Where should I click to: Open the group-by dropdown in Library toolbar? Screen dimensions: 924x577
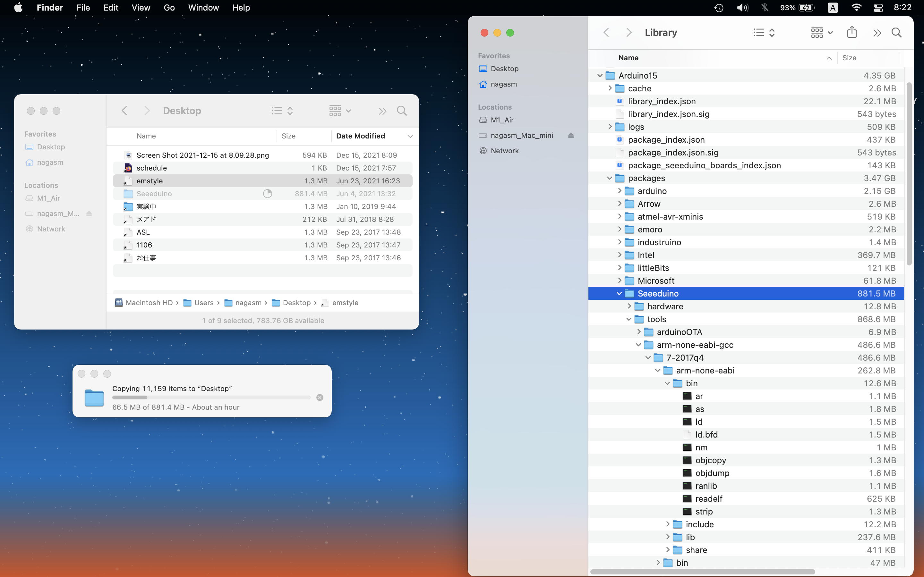pos(821,32)
